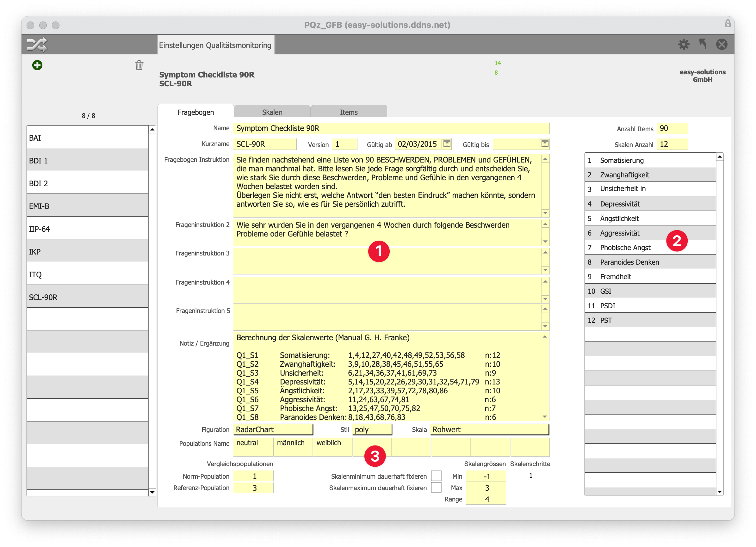Click the Anzahl Items field
This screenshot has height=547, width=756.
click(672, 128)
